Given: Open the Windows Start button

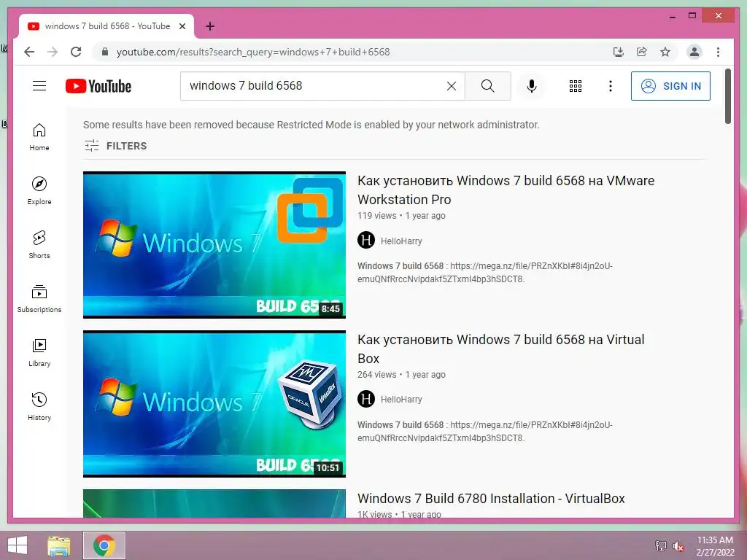Looking at the screenshot, I should coord(18,545).
